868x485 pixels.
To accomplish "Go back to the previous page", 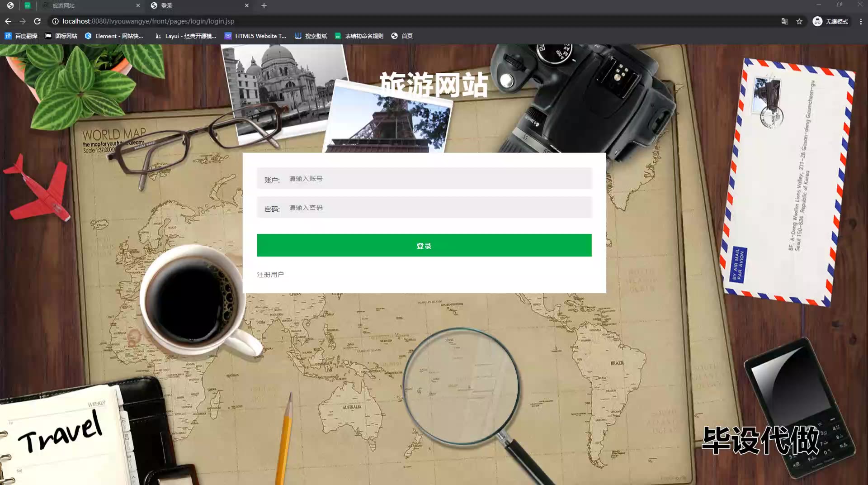I will coord(8,21).
